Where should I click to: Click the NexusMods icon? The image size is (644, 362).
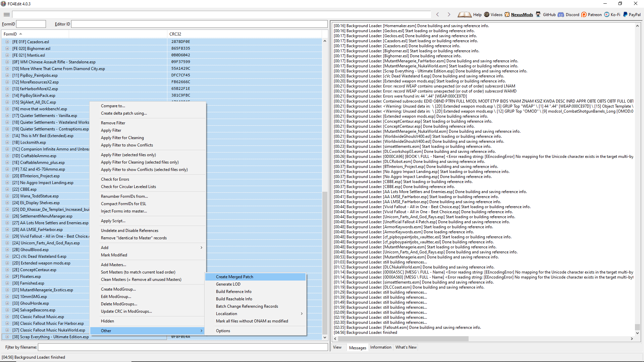coord(507,14)
